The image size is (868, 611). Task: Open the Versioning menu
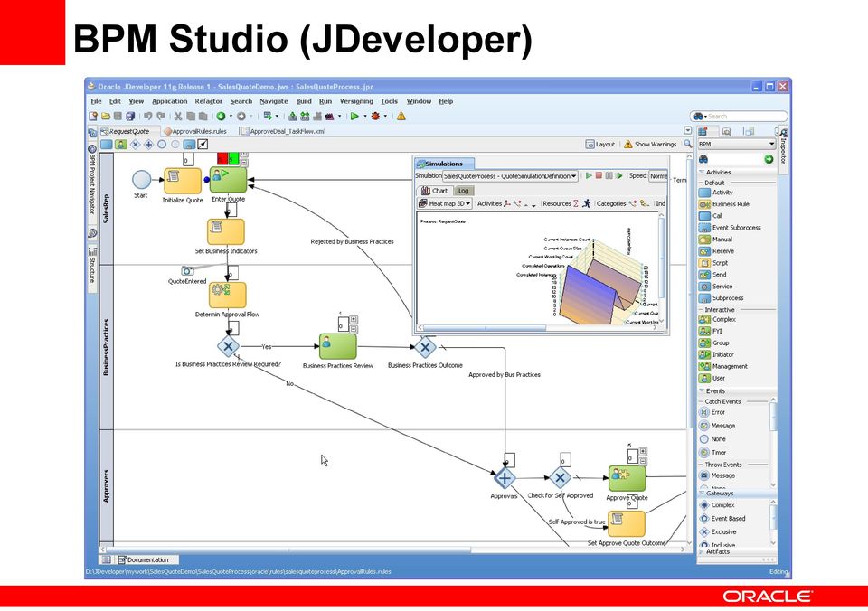pos(356,101)
